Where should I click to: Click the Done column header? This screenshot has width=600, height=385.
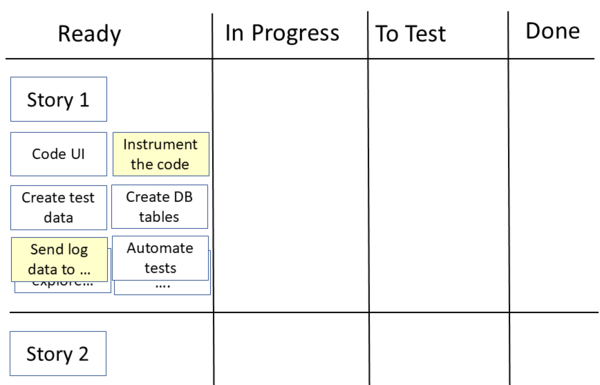553,31
